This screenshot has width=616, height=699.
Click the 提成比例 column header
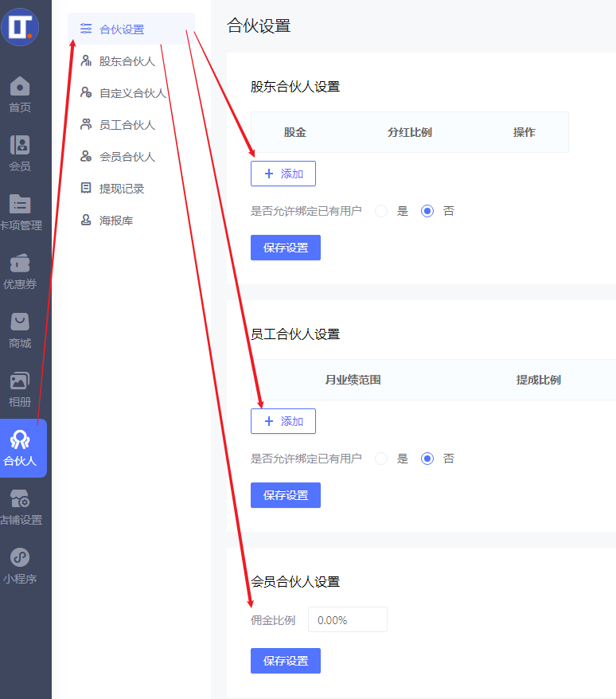tap(539, 380)
